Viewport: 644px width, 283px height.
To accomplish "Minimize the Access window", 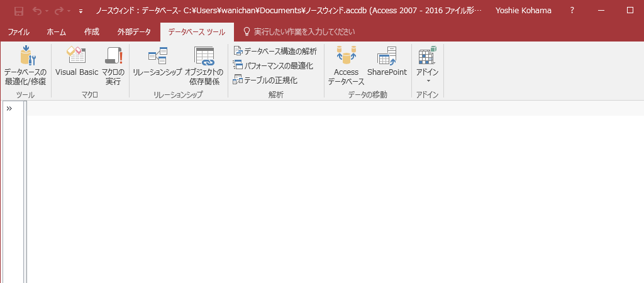I will click(601, 11).
